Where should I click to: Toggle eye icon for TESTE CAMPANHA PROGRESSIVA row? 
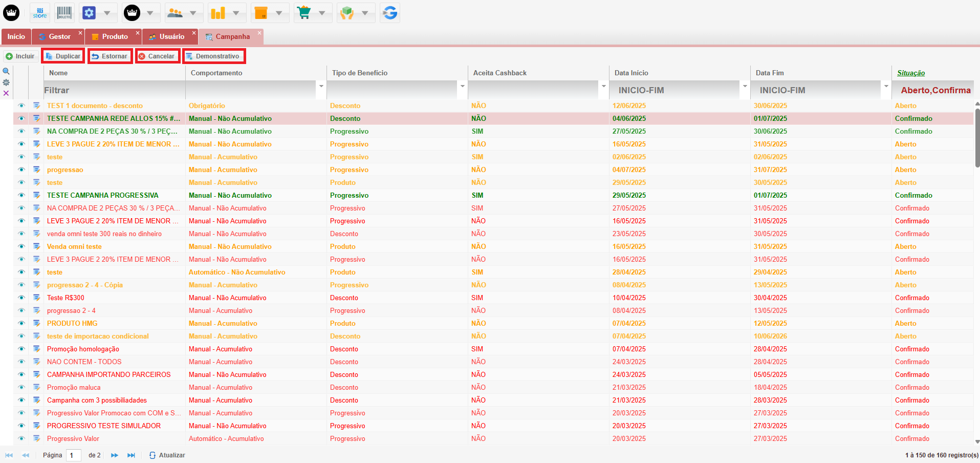[21, 195]
